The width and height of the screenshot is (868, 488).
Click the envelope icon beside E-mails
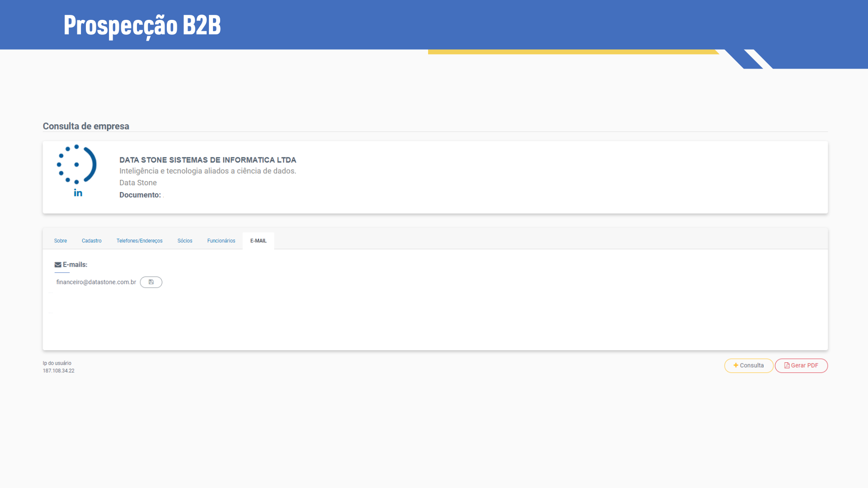point(58,265)
